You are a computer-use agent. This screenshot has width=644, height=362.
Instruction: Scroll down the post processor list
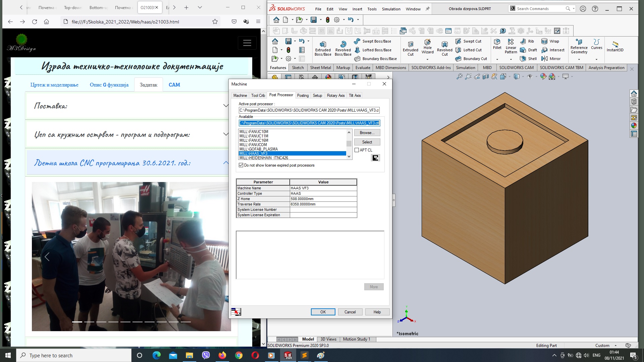[x=349, y=157]
